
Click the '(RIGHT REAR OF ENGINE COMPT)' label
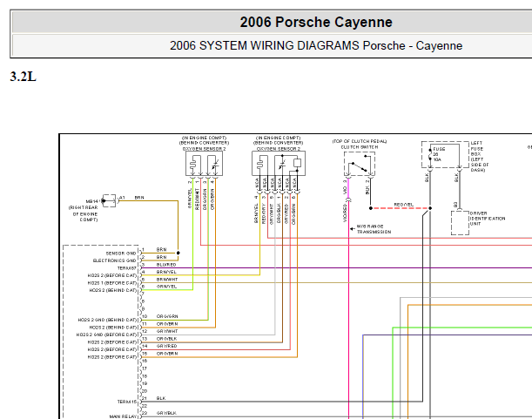(x=84, y=213)
